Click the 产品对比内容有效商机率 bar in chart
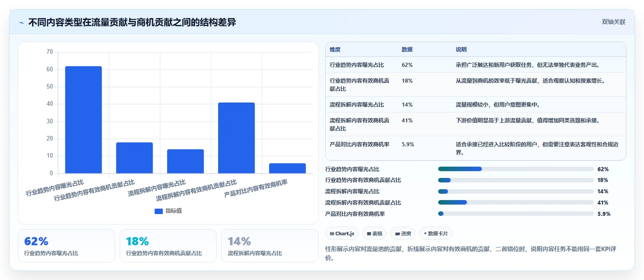Image resolution: width=644 pixels, height=280 pixels. click(287, 168)
